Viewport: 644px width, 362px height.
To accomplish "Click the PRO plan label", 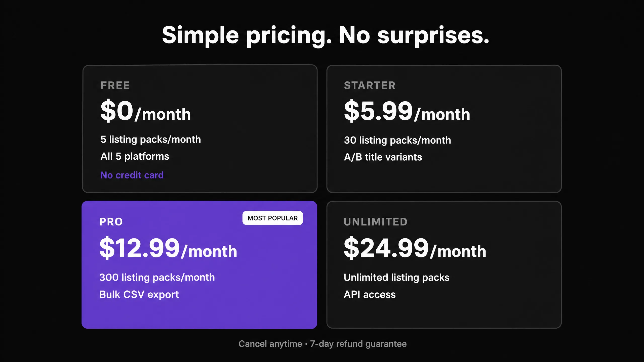I will click(x=111, y=222).
